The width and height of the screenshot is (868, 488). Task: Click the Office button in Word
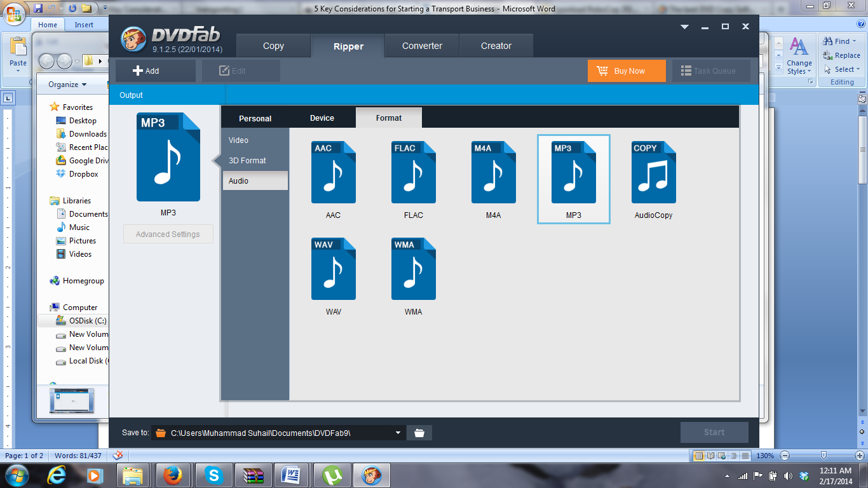(15, 13)
